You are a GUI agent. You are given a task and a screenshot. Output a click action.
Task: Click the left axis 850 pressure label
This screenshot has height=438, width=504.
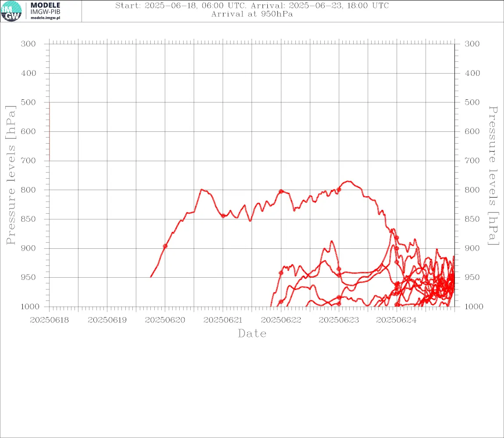28,219
